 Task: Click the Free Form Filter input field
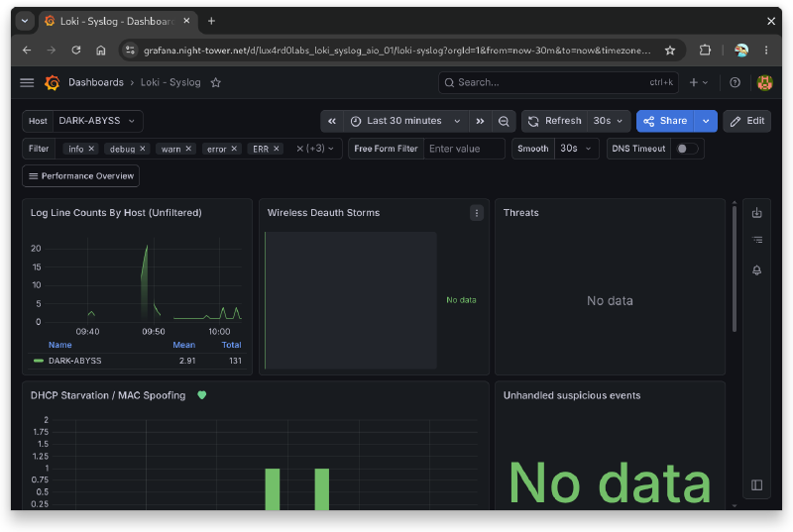[464, 149]
